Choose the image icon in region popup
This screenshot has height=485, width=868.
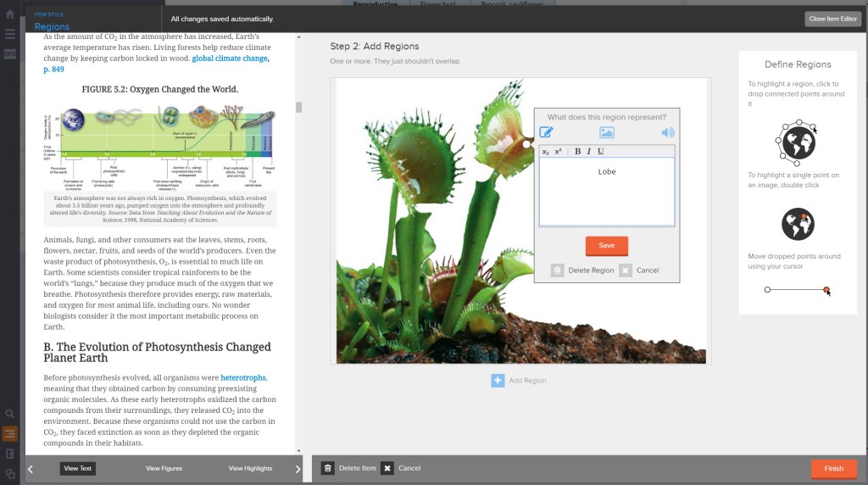pos(606,132)
